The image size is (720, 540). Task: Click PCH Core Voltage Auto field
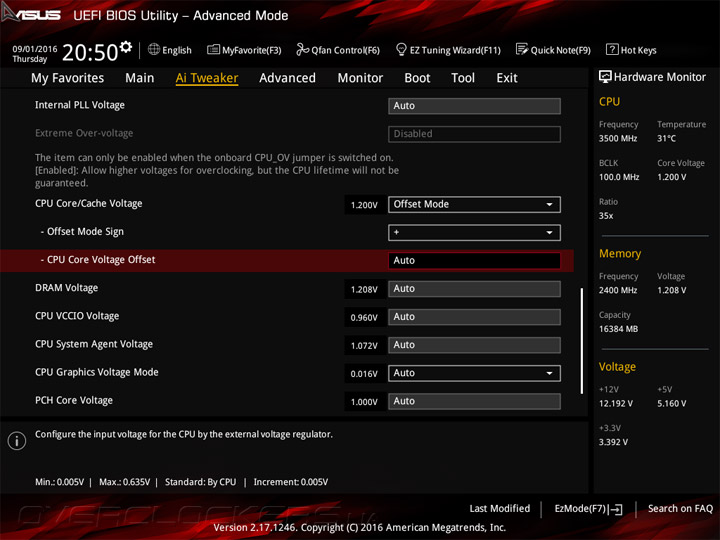point(474,401)
